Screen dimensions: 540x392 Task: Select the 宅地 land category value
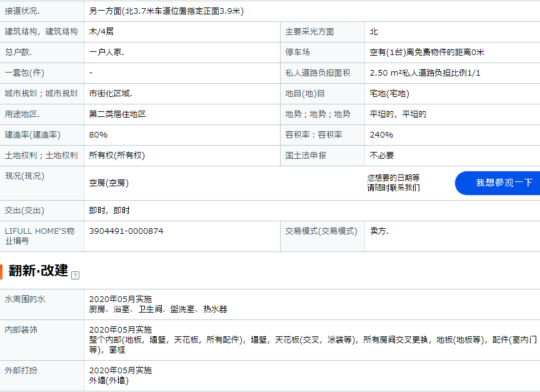tap(389, 94)
